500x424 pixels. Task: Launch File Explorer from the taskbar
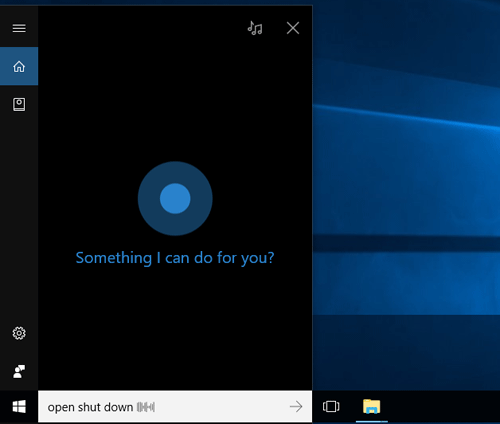click(x=372, y=407)
